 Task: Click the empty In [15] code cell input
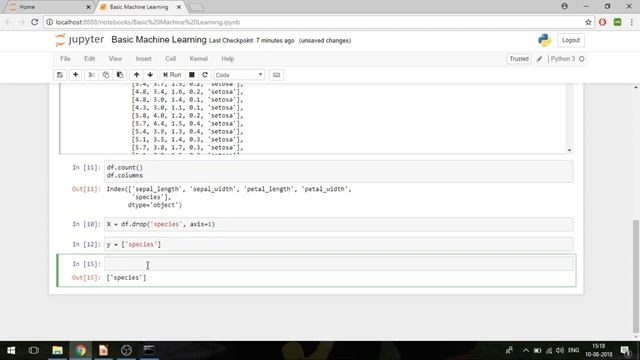[339, 264]
